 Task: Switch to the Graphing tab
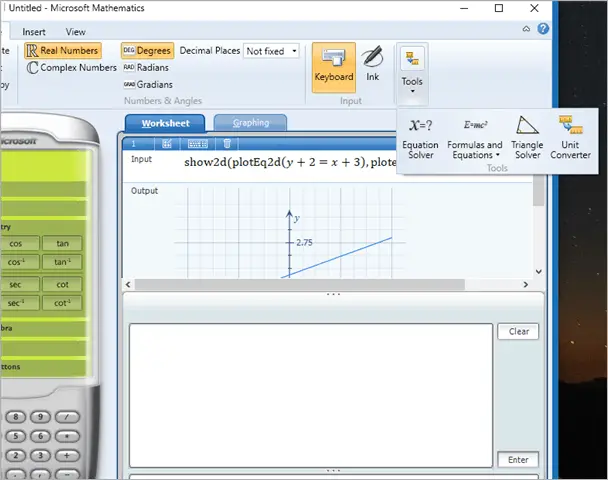coord(250,123)
